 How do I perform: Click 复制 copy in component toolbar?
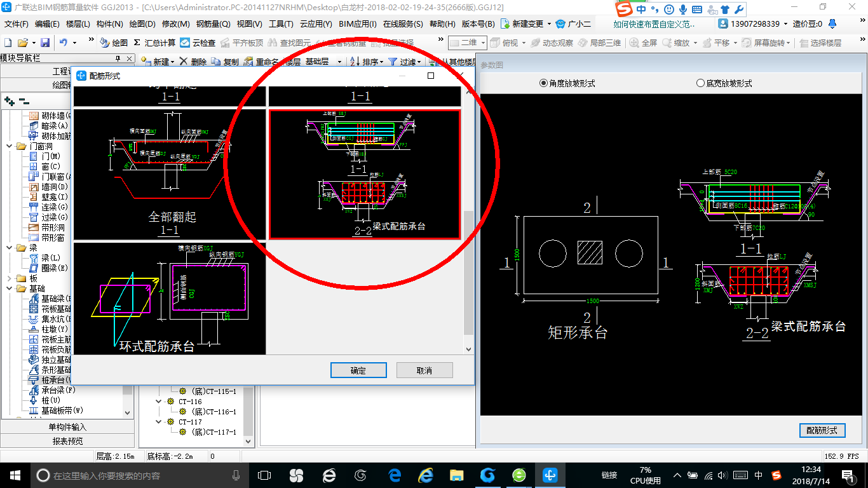click(x=225, y=62)
